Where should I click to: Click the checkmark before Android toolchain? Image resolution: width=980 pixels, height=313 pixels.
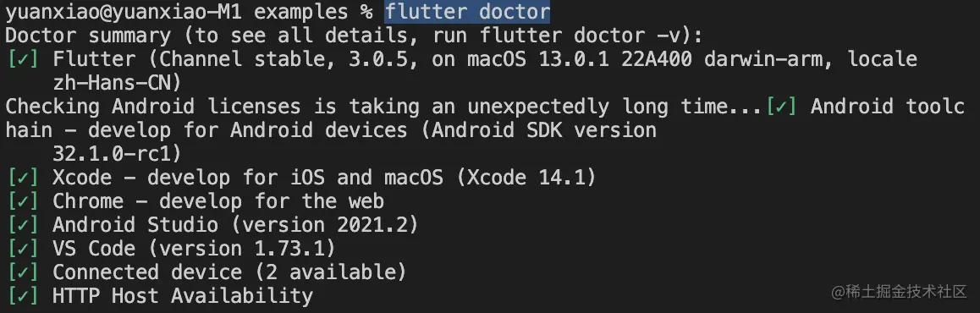(x=781, y=107)
